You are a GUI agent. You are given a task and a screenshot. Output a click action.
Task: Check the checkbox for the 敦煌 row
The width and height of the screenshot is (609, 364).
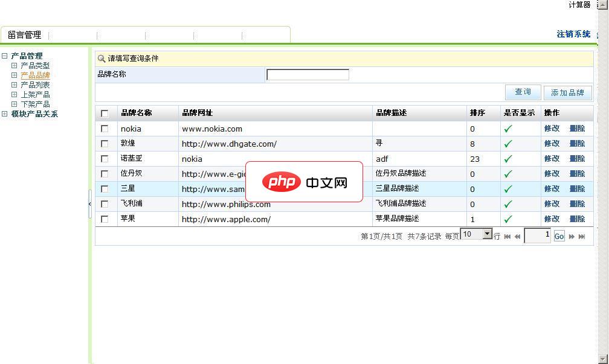pyautogui.click(x=105, y=144)
